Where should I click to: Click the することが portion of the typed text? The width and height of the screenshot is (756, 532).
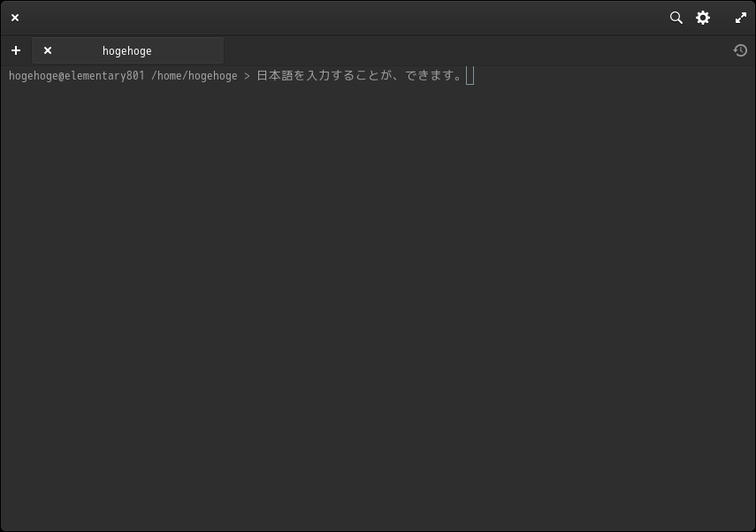(363, 76)
